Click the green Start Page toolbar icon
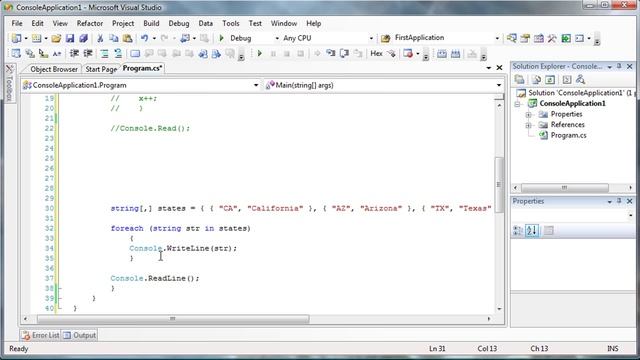The height and width of the screenshot is (360, 640). point(566,38)
